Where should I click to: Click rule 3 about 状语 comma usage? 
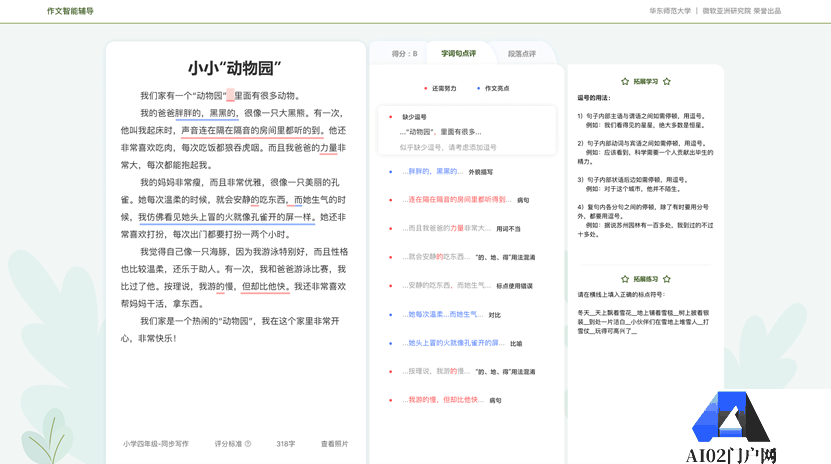pos(632,184)
